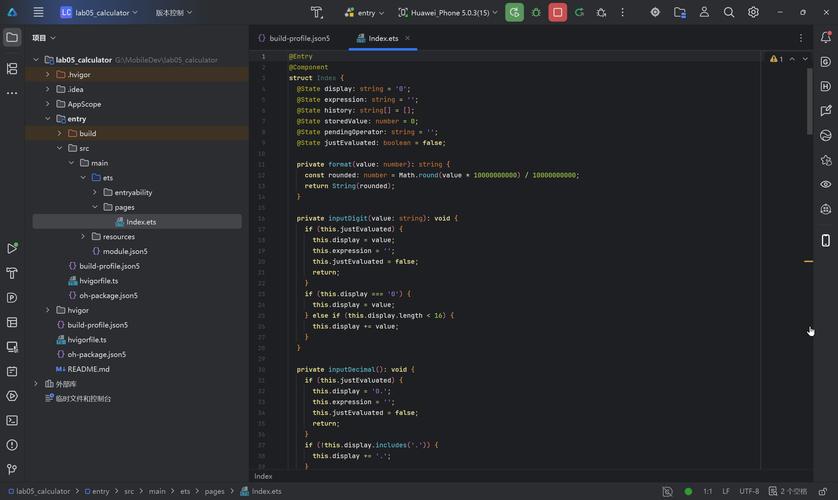Open the Terminal tool window icon

click(x=12, y=420)
